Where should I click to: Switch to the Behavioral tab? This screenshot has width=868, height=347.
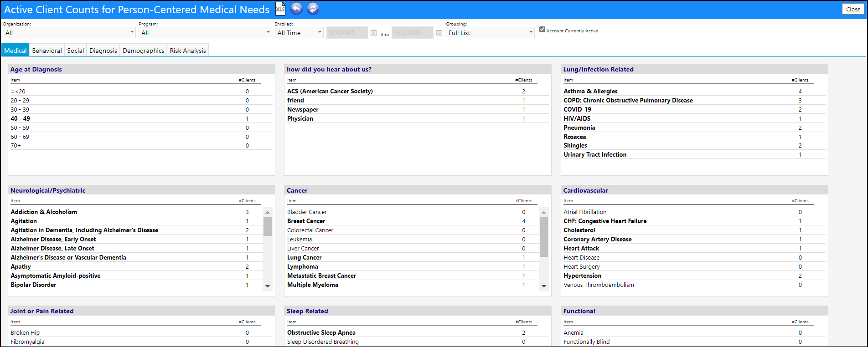[x=47, y=51]
